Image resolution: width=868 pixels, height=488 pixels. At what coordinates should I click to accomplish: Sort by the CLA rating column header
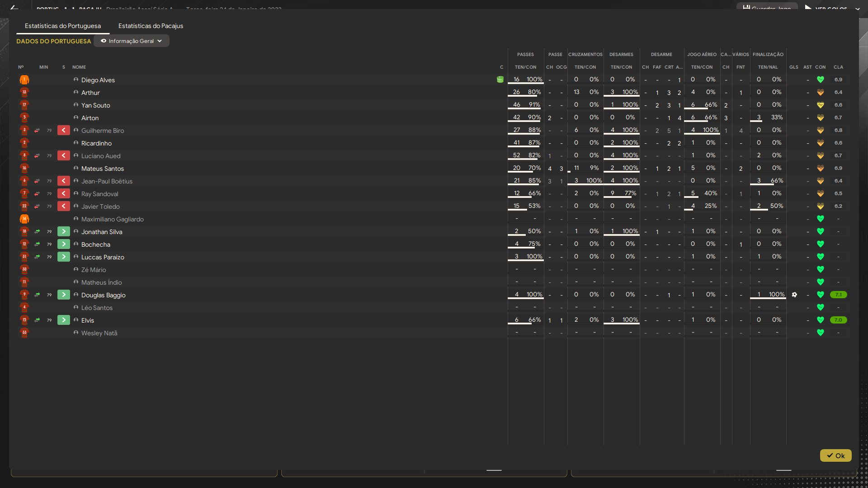pyautogui.click(x=838, y=67)
